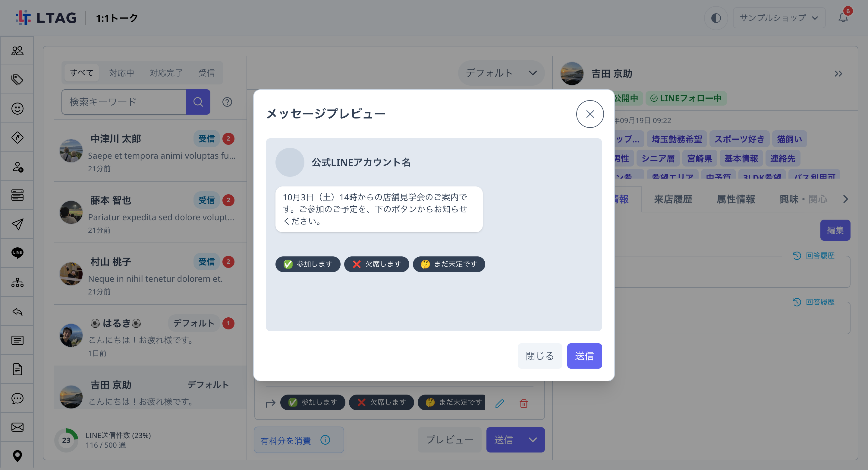Viewport: 868px width, 470px height.
Task: Open the text lines template sidebar icon
Action: click(17, 340)
